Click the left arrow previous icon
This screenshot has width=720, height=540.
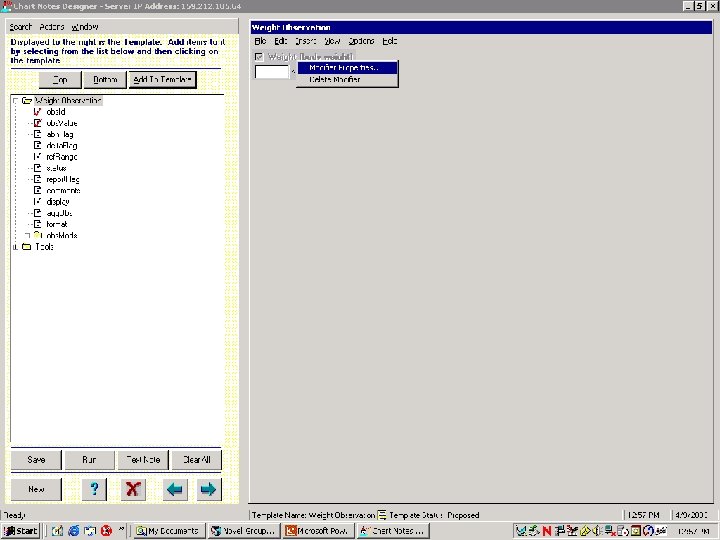click(174, 489)
